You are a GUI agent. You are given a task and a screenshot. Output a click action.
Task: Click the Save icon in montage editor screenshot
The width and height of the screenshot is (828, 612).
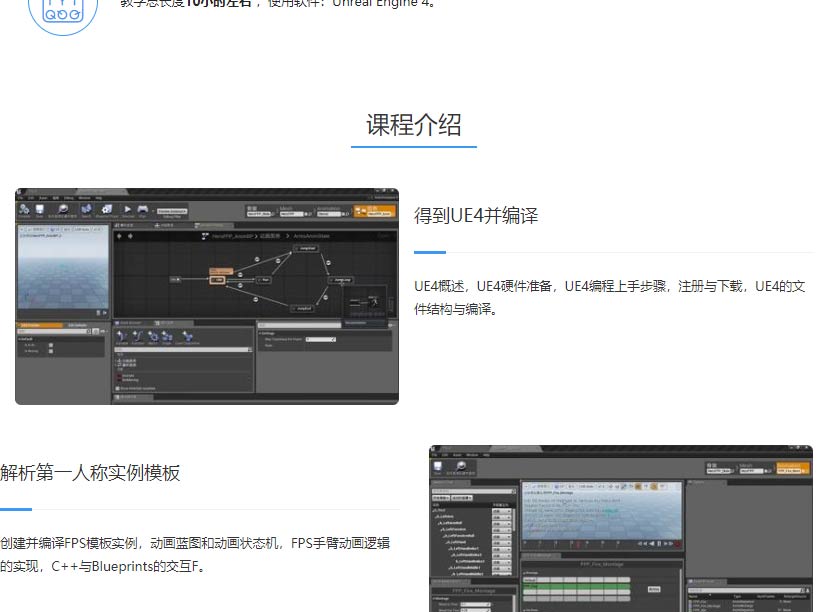438,466
